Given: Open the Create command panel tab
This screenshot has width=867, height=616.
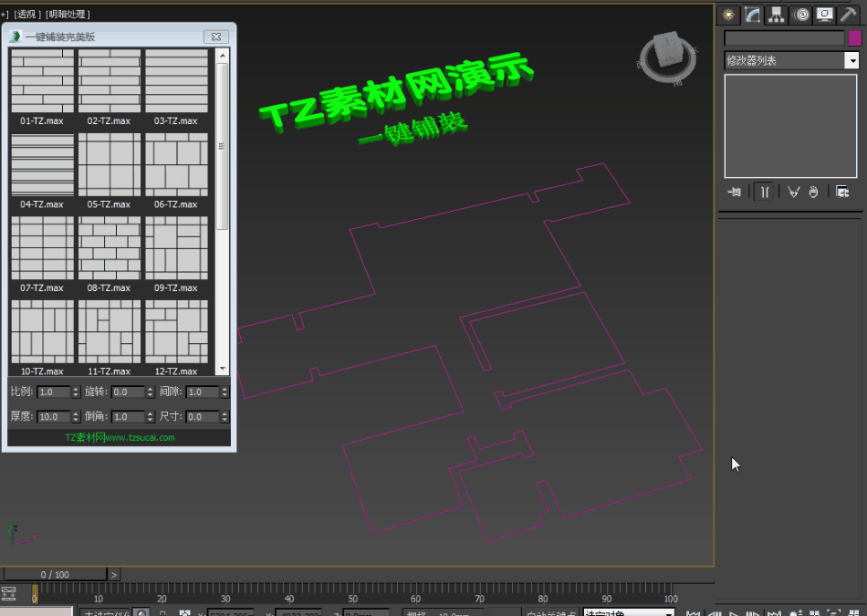Looking at the screenshot, I should [x=729, y=15].
